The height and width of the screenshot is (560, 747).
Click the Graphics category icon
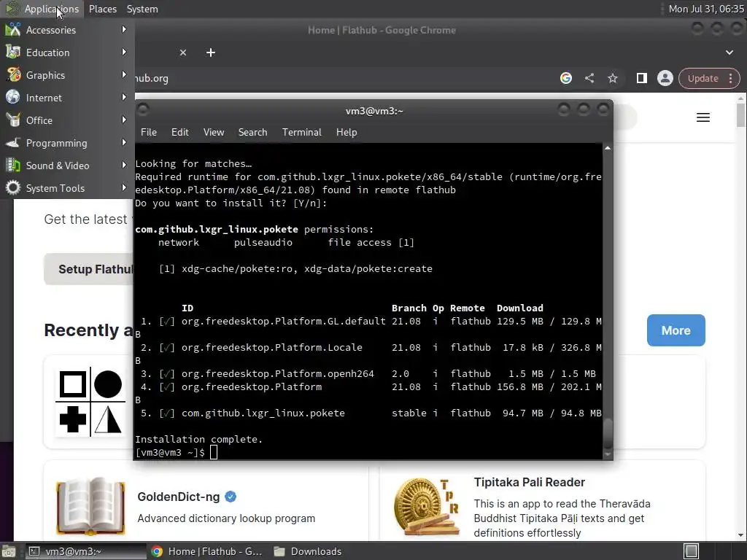pos(13,75)
